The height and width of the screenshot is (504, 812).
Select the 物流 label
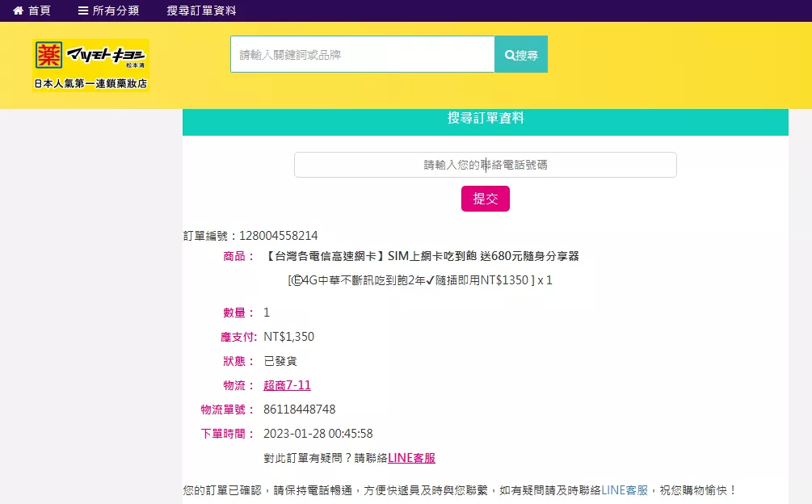[238, 385]
